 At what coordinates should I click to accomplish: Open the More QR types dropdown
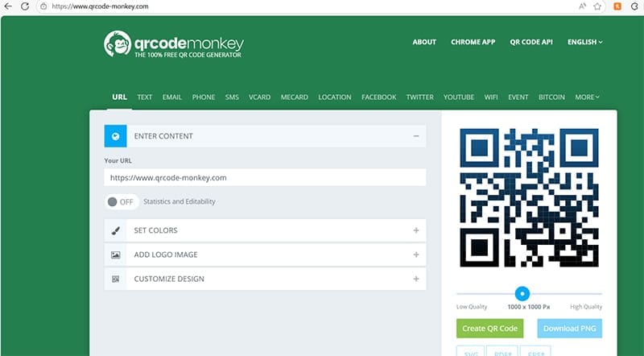pos(587,97)
